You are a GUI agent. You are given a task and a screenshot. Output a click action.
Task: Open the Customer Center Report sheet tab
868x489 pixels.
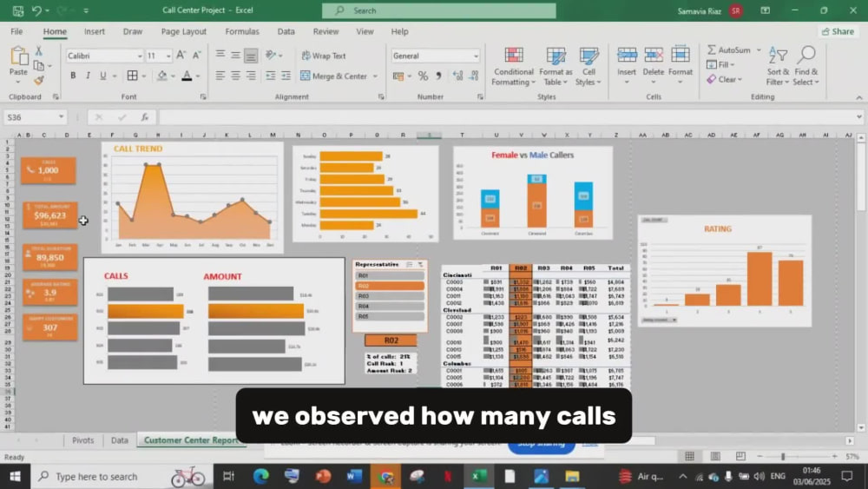click(190, 440)
